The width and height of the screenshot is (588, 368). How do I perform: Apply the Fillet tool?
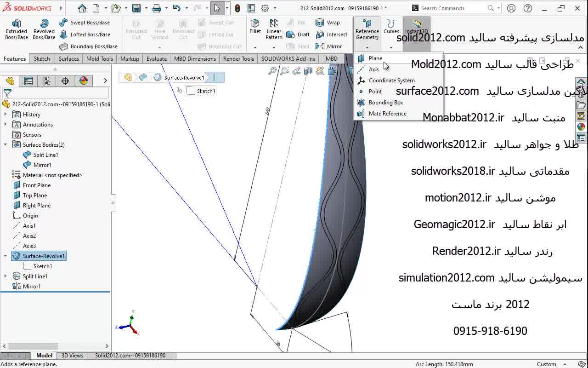point(255,27)
